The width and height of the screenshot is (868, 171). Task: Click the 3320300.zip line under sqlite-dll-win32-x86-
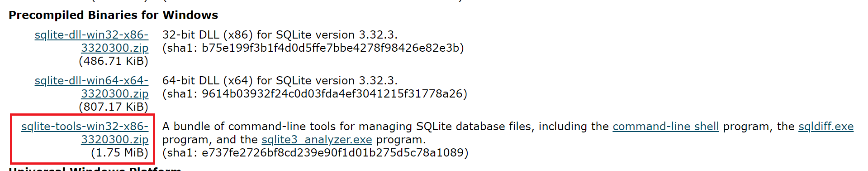click(115, 48)
